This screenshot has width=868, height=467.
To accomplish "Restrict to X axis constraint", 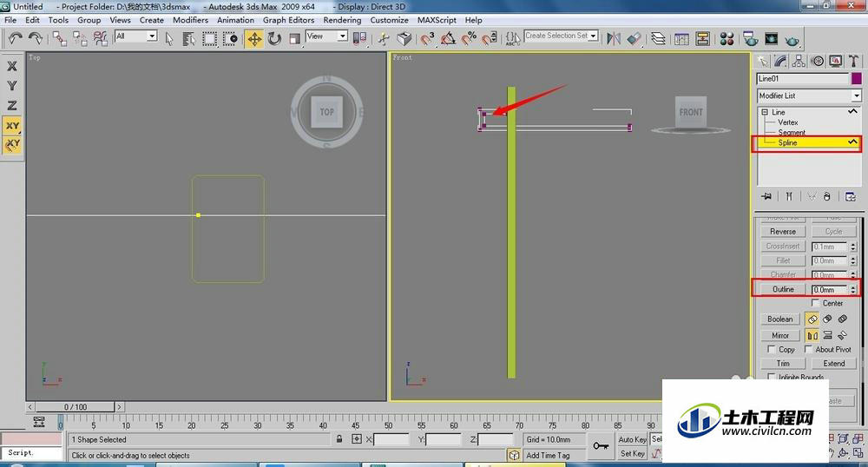I will (x=11, y=66).
